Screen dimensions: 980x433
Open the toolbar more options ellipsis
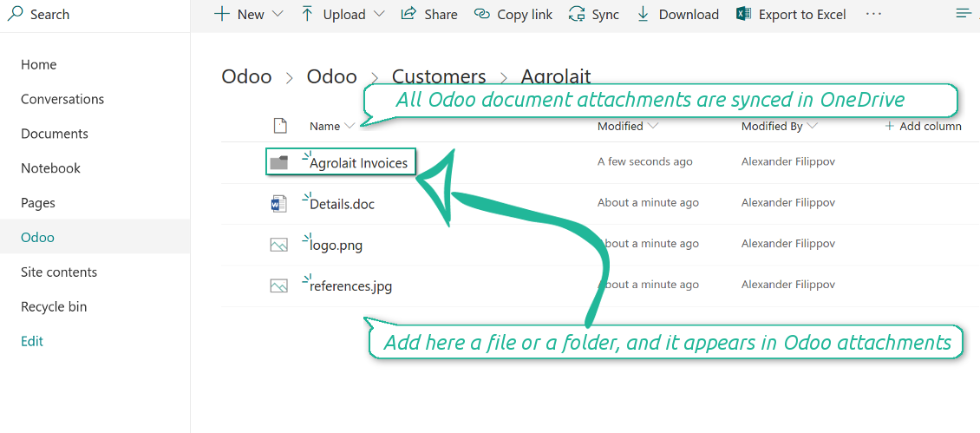tap(873, 14)
